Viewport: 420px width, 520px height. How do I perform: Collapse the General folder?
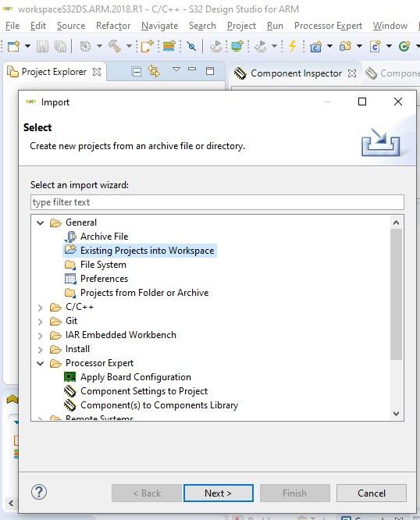[x=41, y=223]
